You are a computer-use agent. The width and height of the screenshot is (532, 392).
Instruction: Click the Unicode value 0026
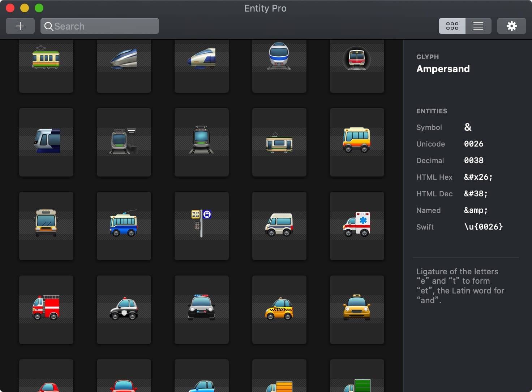tap(474, 144)
